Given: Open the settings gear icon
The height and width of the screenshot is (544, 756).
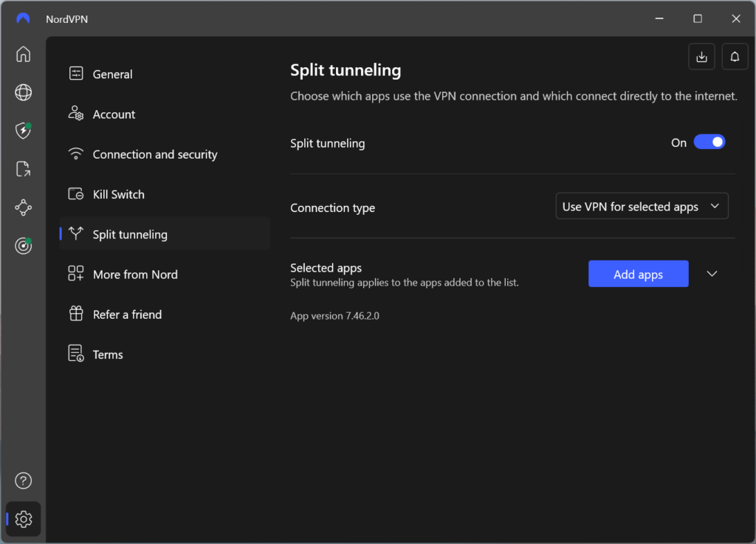Looking at the screenshot, I should point(23,519).
